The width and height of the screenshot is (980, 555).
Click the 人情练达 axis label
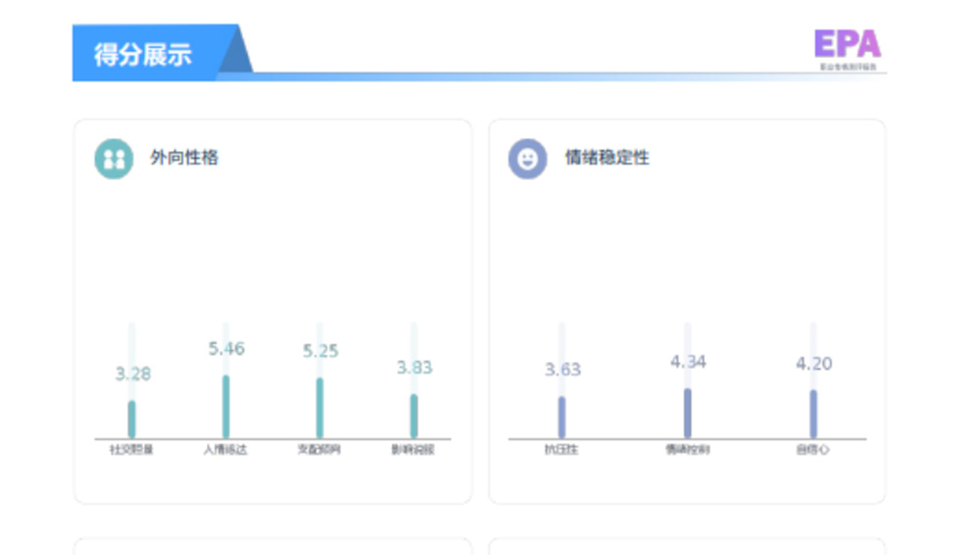click(225, 449)
